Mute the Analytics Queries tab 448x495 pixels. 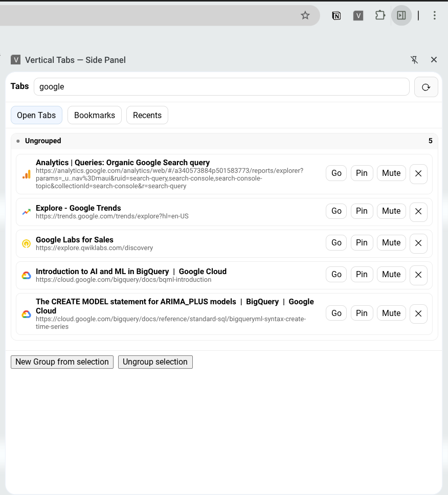(391, 173)
